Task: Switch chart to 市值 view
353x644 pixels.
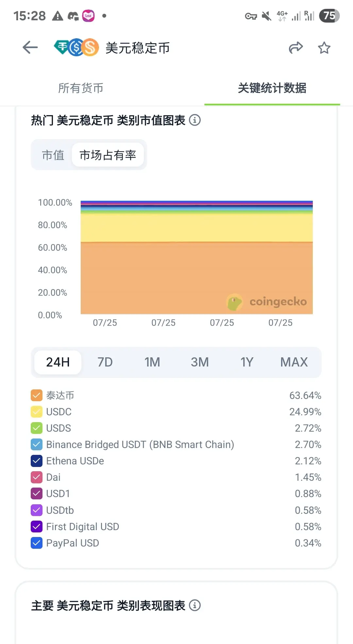Action: click(x=53, y=155)
